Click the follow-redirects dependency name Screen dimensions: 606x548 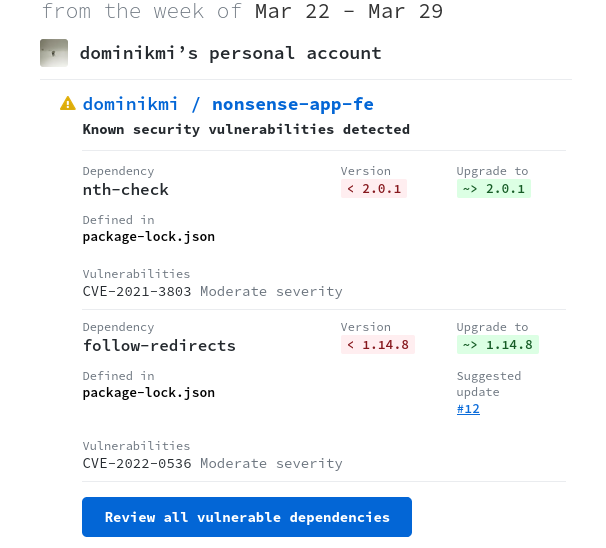coord(159,345)
